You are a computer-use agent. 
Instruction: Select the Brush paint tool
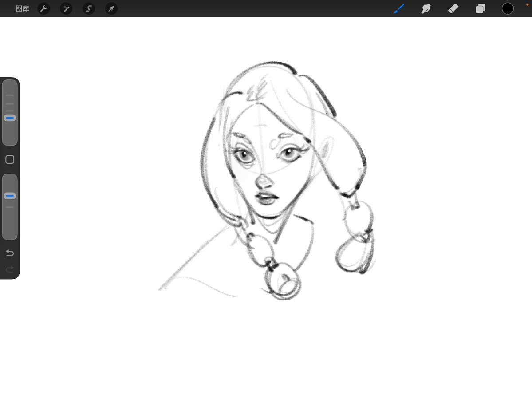[398, 8]
